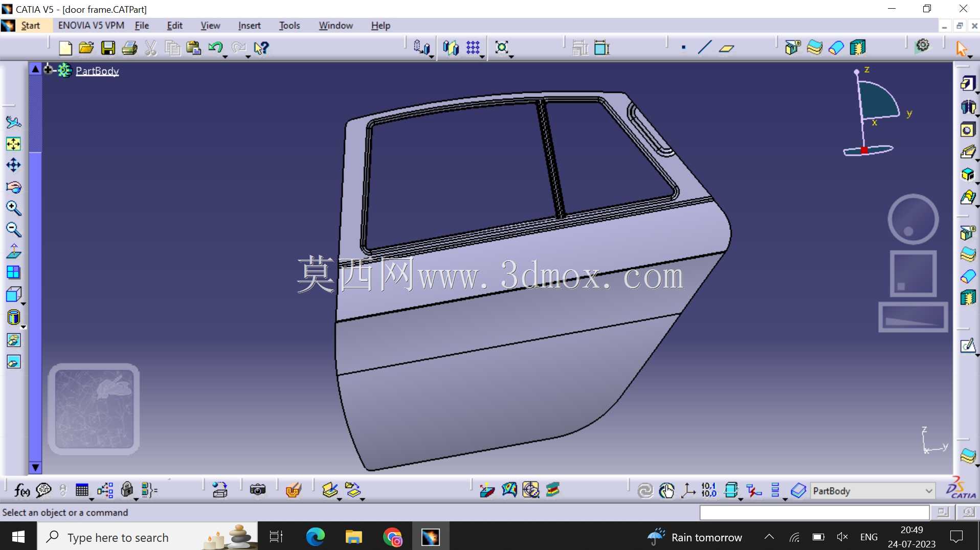
Task: Click the grid pattern icon
Action: coord(473,48)
